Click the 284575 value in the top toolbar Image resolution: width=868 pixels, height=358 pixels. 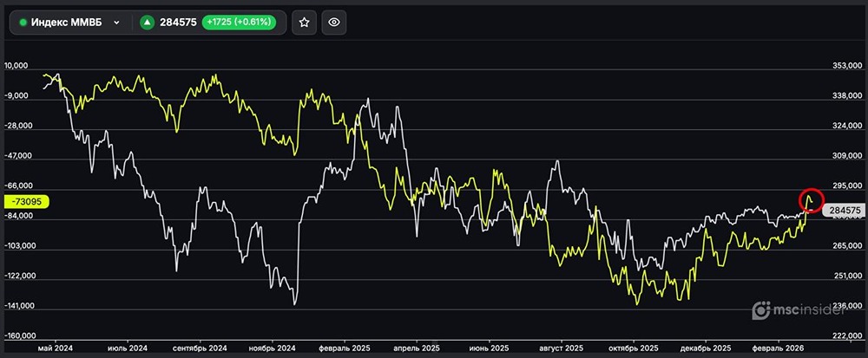178,23
